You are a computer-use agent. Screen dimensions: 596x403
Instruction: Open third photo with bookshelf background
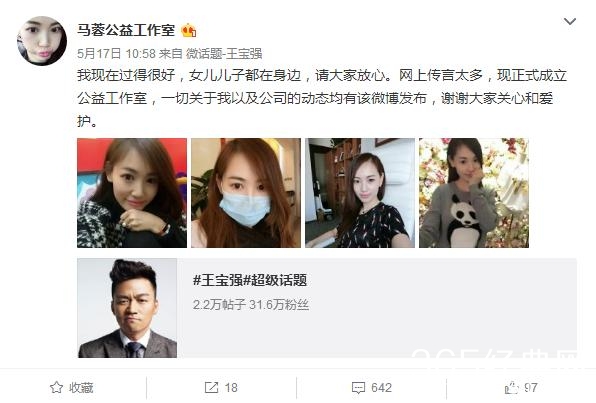pos(360,193)
